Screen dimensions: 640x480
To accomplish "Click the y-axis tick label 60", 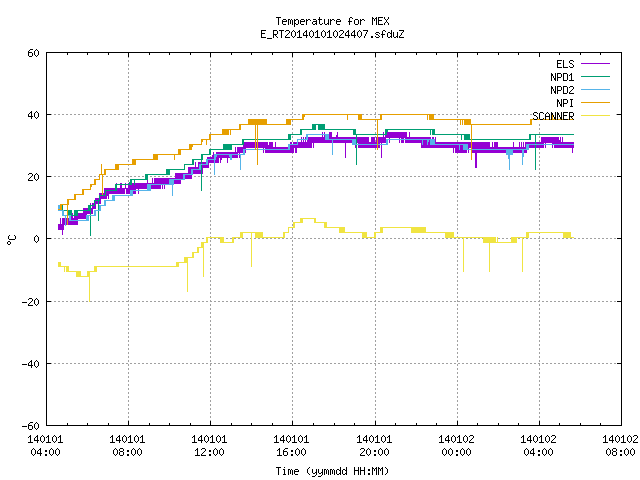I will click(x=33, y=53).
